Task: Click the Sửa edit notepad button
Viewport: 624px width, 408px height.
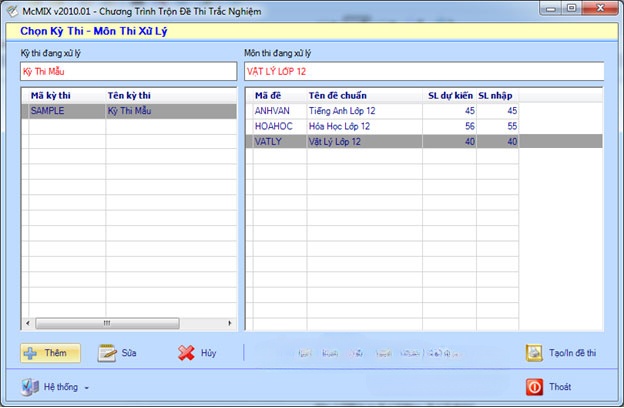Action: tap(117, 353)
